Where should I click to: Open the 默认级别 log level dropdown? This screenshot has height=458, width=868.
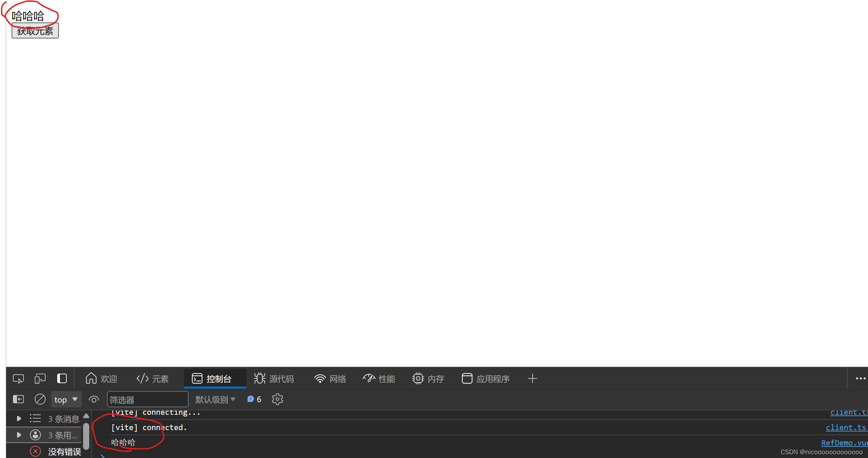(215, 399)
